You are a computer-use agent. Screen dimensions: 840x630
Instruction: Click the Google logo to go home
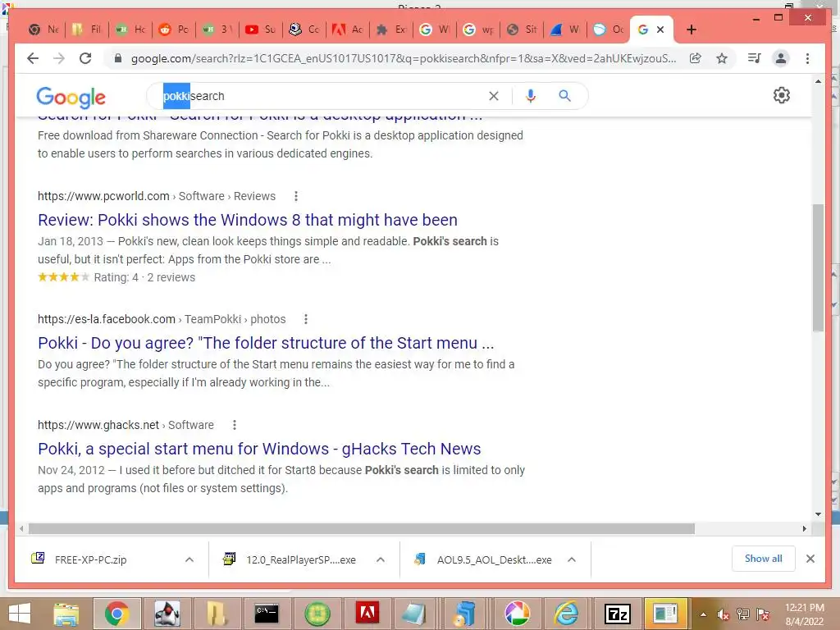coord(71,97)
